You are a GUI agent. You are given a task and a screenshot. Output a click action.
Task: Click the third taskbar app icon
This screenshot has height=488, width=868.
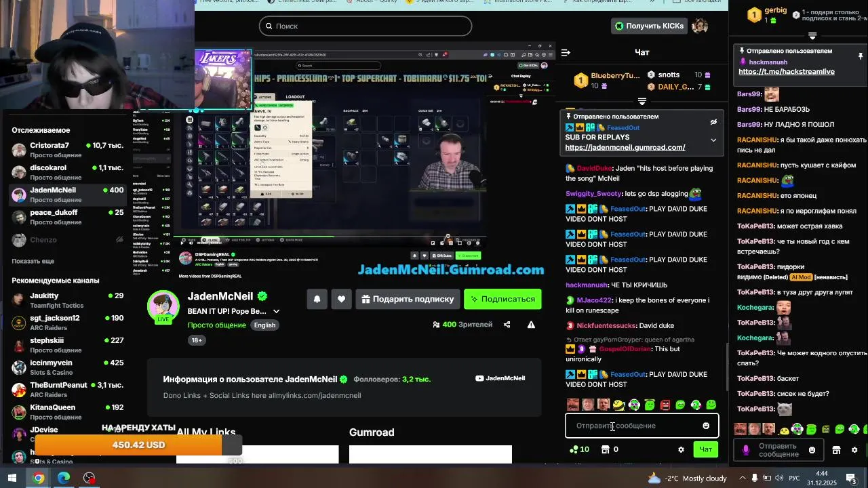tap(89, 478)
